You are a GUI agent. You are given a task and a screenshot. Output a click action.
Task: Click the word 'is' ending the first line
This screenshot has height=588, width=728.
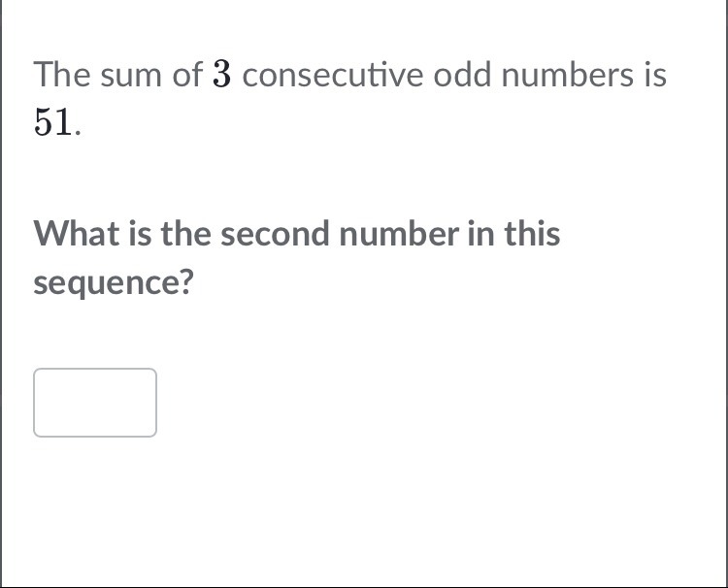655,75
